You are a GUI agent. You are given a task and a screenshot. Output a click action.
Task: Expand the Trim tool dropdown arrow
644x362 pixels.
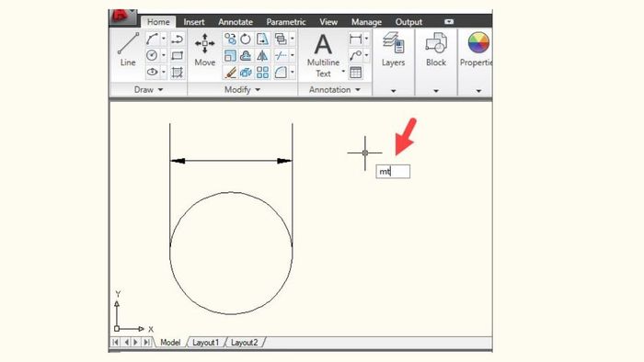(292, 55)
